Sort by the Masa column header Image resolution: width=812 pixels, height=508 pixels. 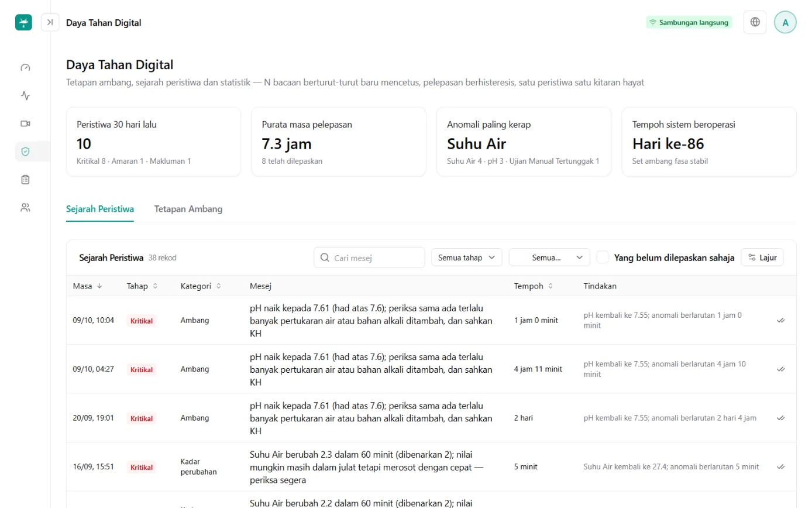click(x=88, y=286)
